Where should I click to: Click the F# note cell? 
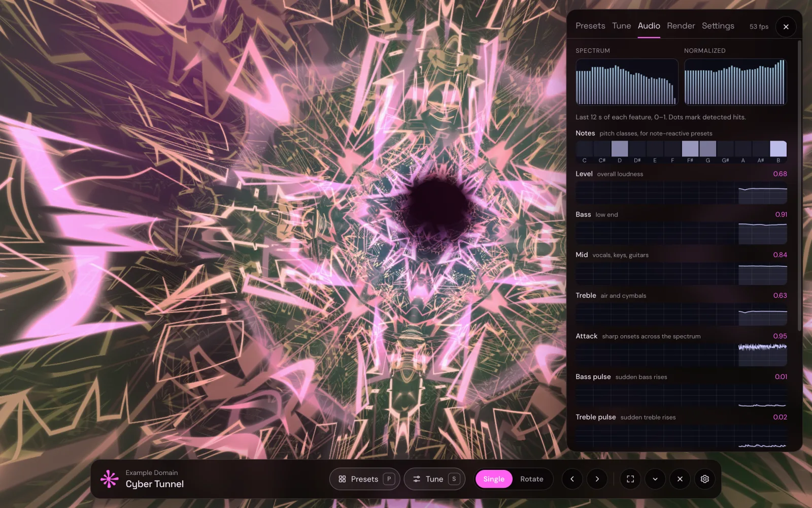(x=690, y=149)
